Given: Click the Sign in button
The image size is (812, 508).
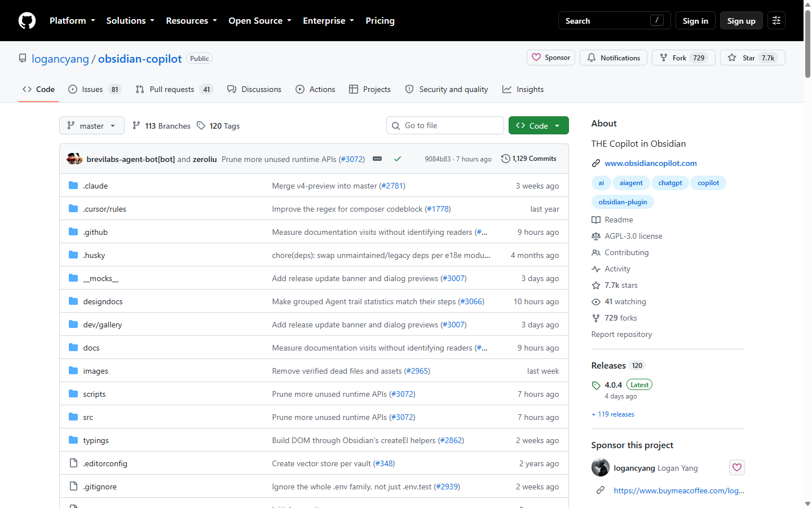Looking at the screenshot, I should 695,20.
